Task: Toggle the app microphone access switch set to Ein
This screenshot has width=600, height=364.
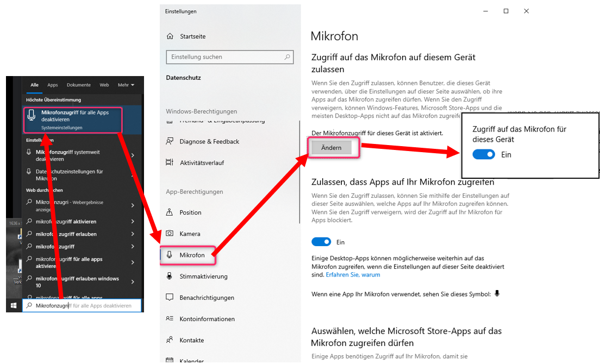Action: pyautogui.click(x=321, y=242)
